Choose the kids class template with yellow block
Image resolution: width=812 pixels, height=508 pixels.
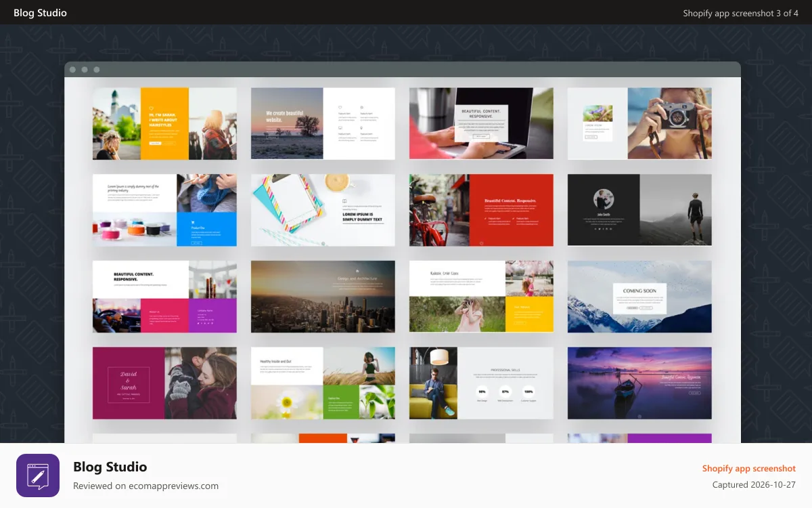tap(481, 297)
